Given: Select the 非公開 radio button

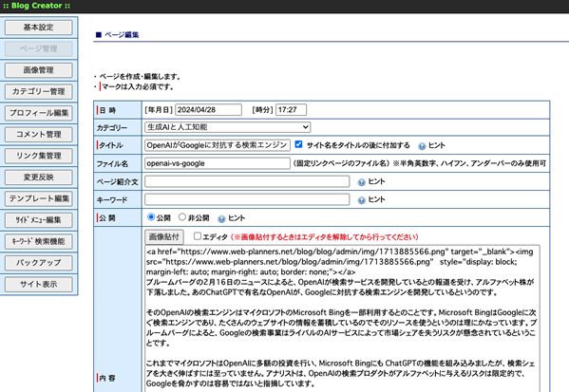Looking at the screenshot, I should tap(182, 217).
